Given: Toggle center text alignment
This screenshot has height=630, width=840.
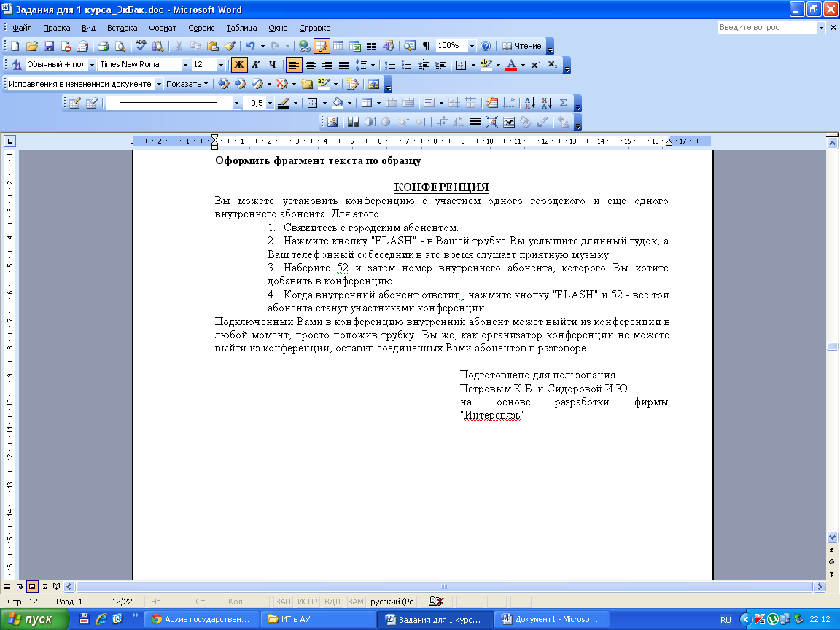Looking at the screenshot, I should pyautogui.click(x=310, y=65).
